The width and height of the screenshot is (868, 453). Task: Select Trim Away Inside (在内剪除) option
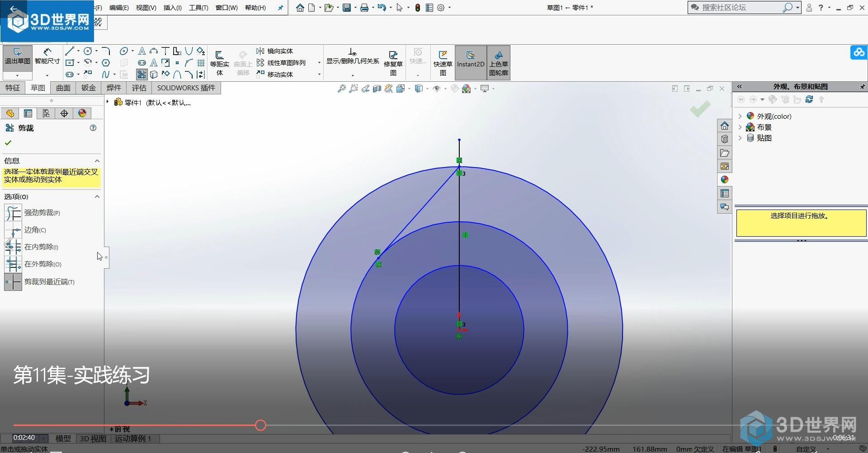pyautogui.click(x=32, y=247)
